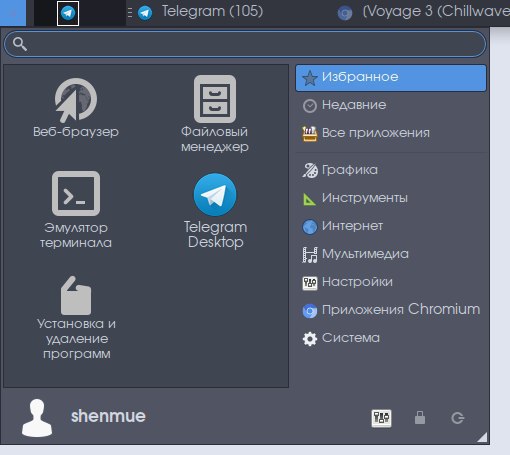Click the Telegram icon beside Telegram (105)
The height and width of the screenshot is (455, 510).
[145, 13]
